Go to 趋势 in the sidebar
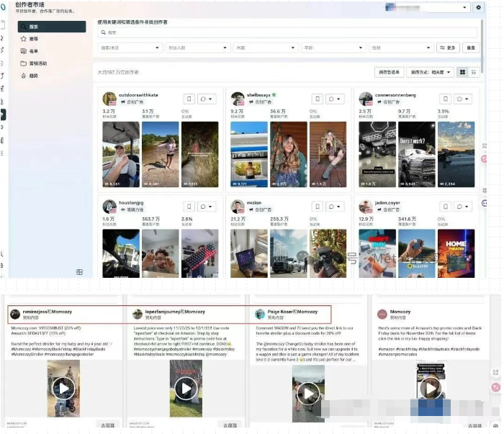The image size is (504, 434). click(x=34, y=75)
